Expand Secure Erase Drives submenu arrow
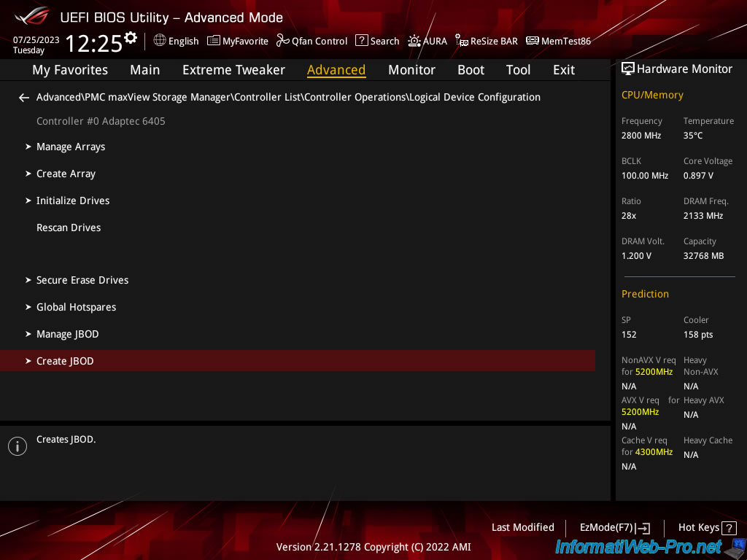747x560 pixels. pyautogui.click(x=28, y=280)
